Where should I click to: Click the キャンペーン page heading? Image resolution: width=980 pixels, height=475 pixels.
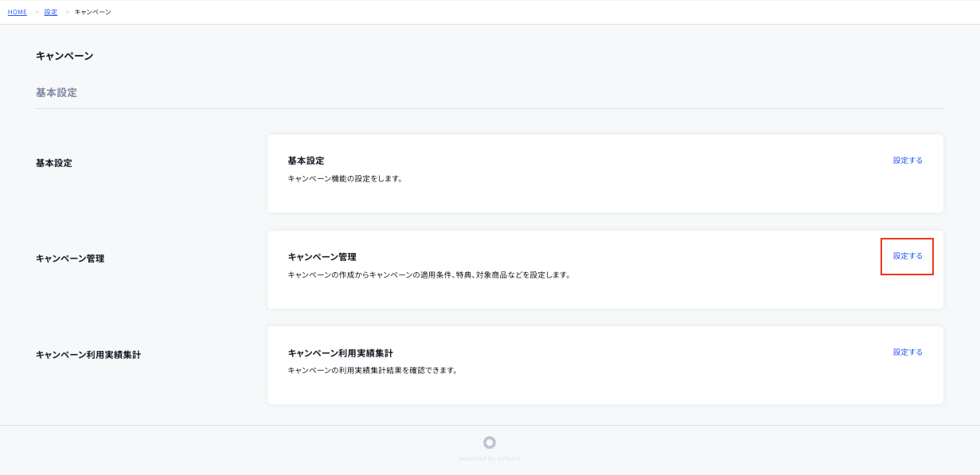tap(64, 56)
